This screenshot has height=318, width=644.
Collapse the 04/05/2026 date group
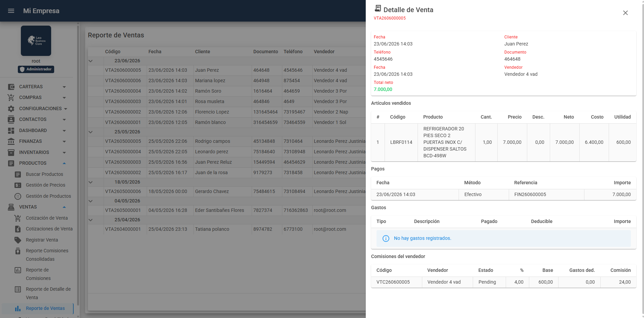pyautogui.click(x=91, y=201)
